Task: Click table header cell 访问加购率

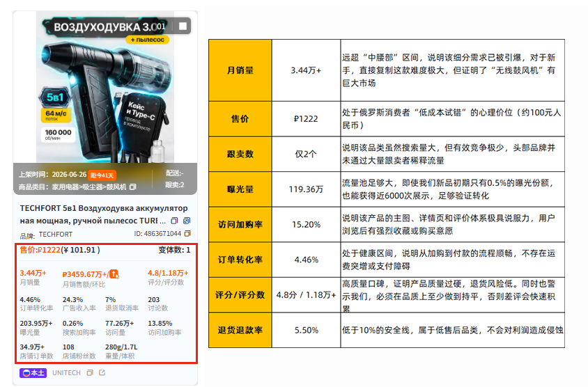Action: [240, 224]
